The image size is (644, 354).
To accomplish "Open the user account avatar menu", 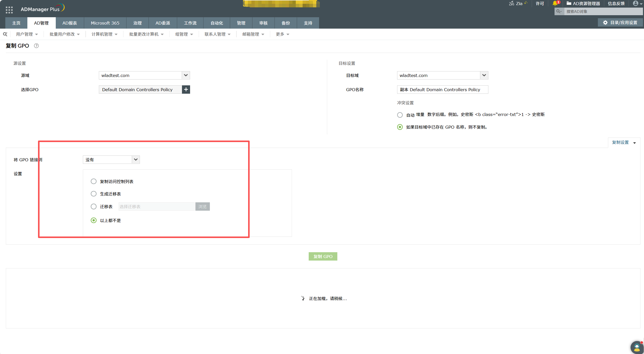I will [635, 4].
